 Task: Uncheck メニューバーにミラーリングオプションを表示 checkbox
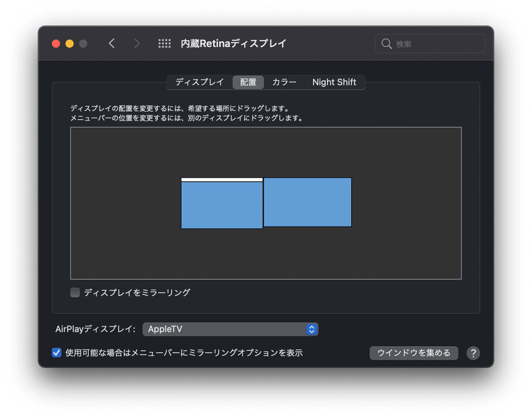57,353
